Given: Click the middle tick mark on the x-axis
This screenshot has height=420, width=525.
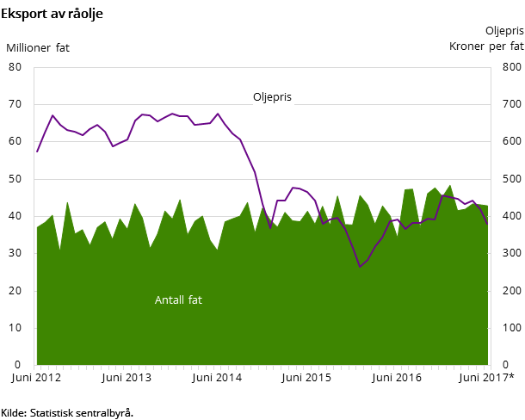Looking at the screenshot, I should [262, 367].
